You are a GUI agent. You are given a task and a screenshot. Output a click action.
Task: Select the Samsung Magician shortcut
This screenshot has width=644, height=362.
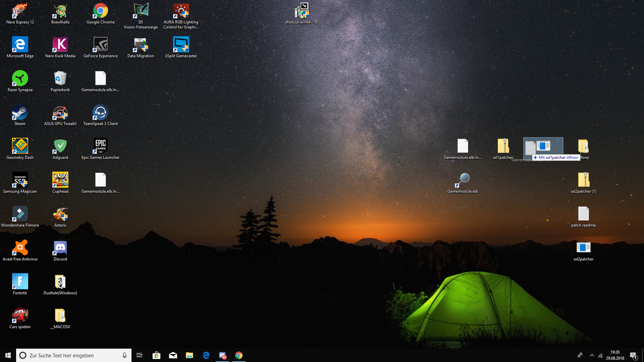[20, 183]
